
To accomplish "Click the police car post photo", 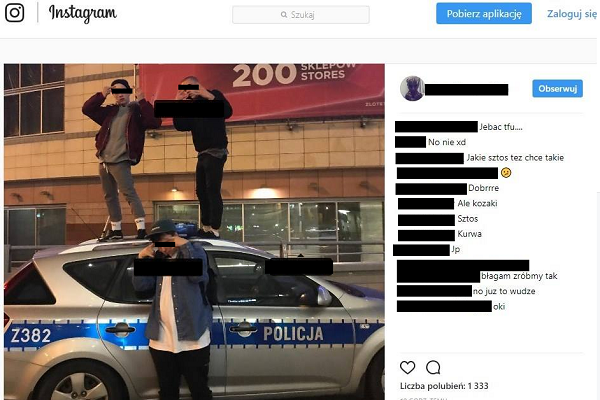I will click(194, 232).
